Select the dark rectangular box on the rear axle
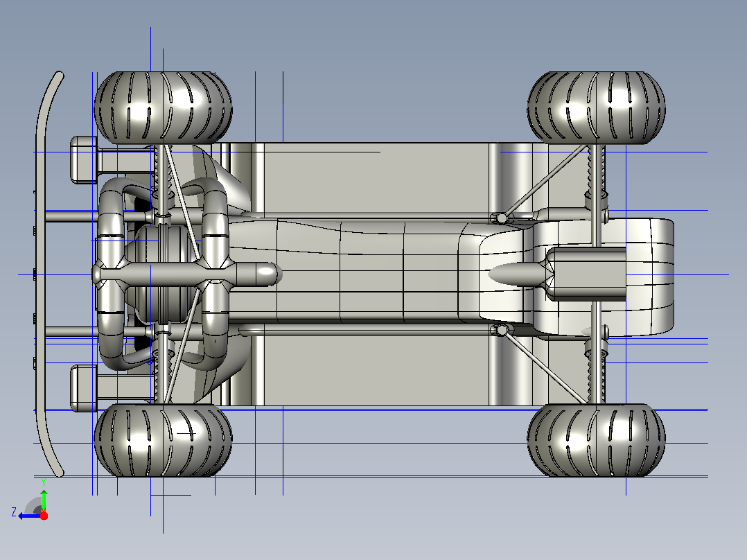Image resolution: width=747 pixels, height=560 pixels. [x=587, y=274]
